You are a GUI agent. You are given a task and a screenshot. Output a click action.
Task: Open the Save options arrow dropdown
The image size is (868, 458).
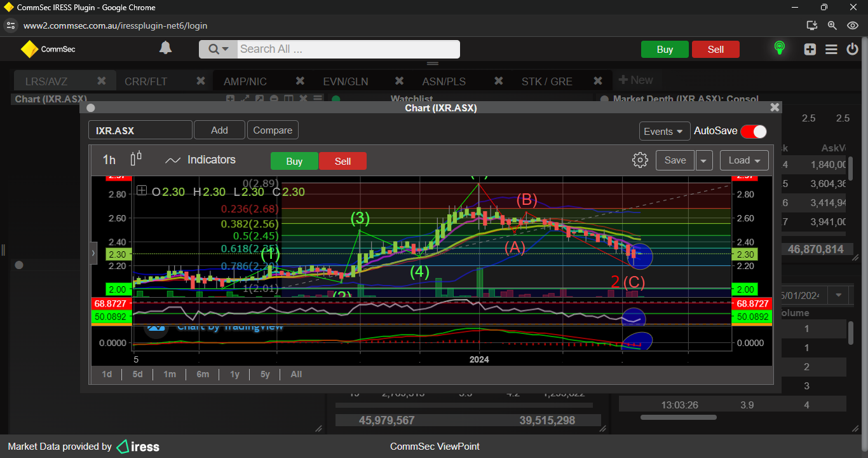(703, 160)
